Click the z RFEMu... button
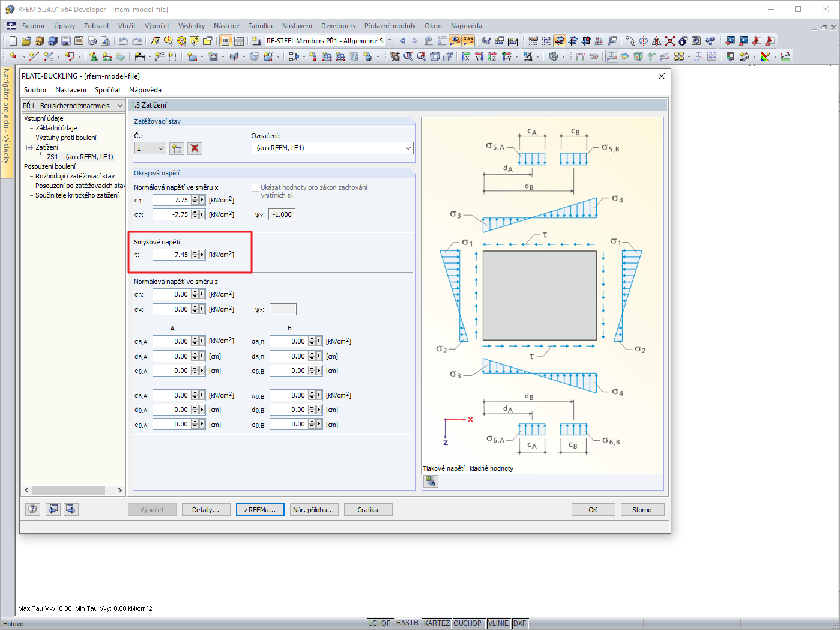The image size is (840, 630). click(260, 510)
